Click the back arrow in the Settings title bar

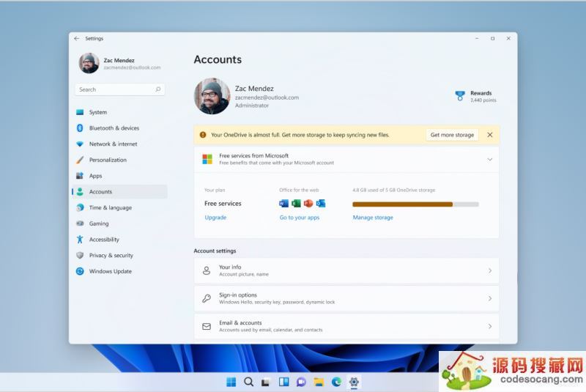(x=77, y=38)
